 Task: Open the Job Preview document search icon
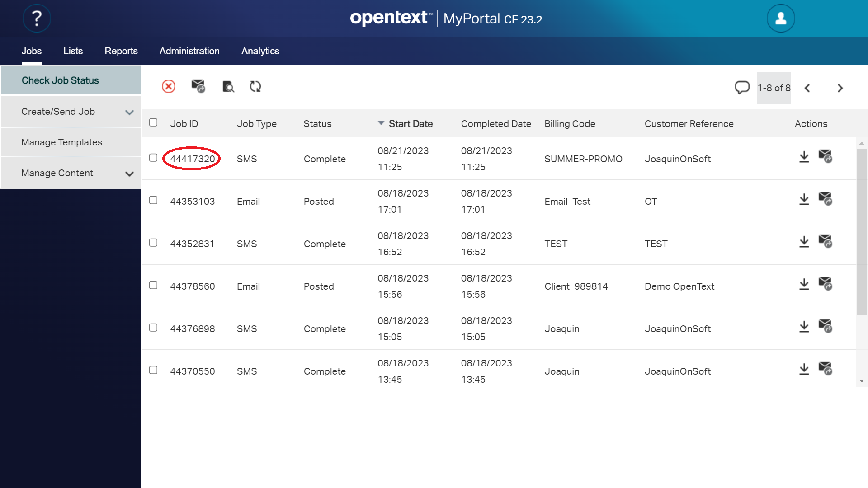[x=228, y=87]
